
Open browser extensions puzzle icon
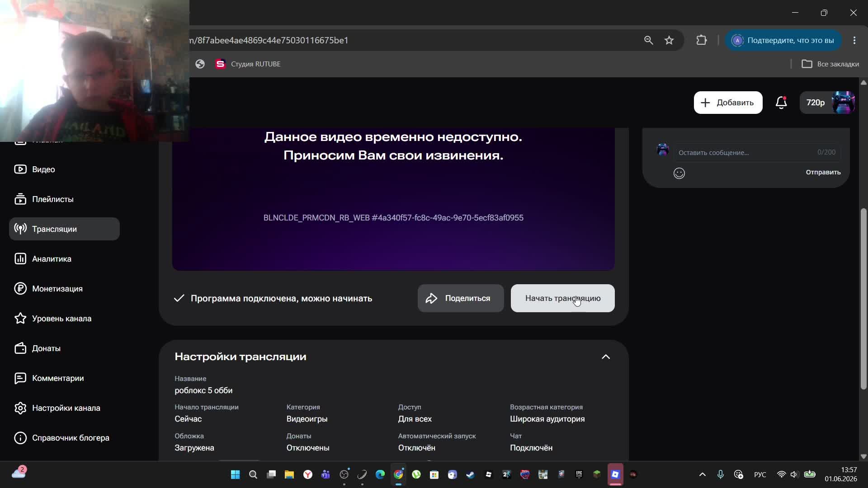tap(701, 40)
